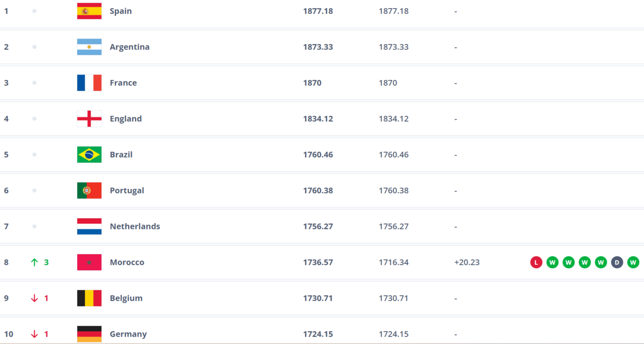
Task: Select the Germany flag
Action: point(89,334)
